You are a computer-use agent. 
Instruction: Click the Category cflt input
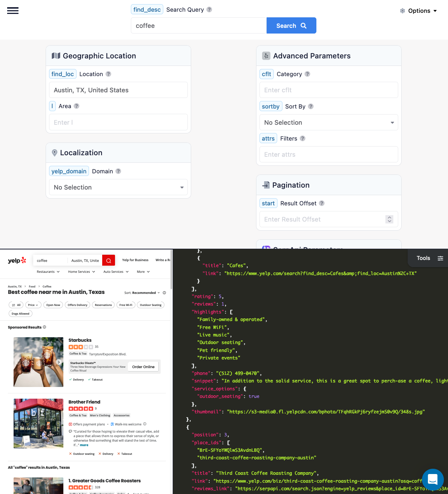329,90
